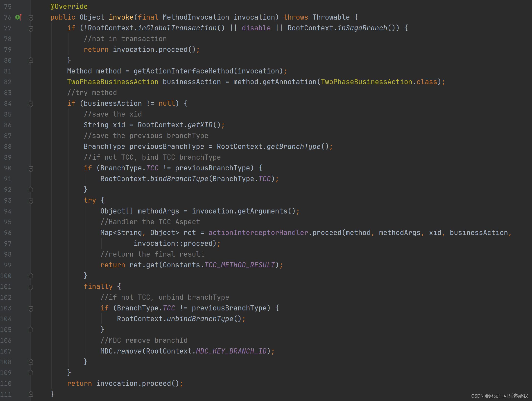Image resolution: width=532 pixels, height=401 pixels.
Task: Click TwoPhaseBusinessAction.class argument
Action: click(379, 82)
